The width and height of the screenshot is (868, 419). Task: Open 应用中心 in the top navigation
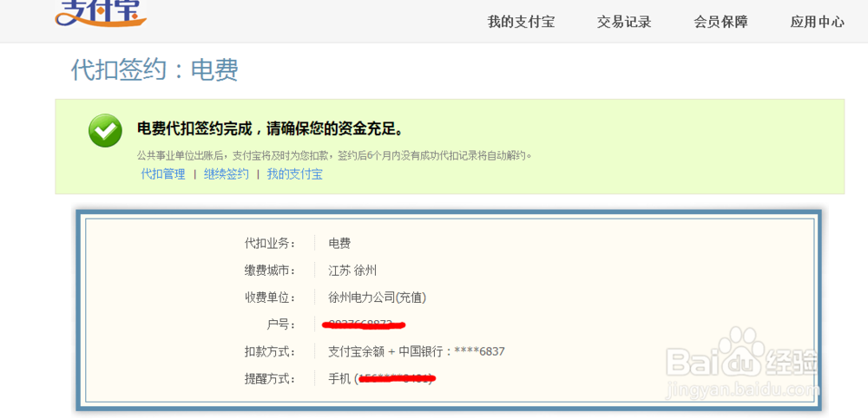tap(817, 23)
